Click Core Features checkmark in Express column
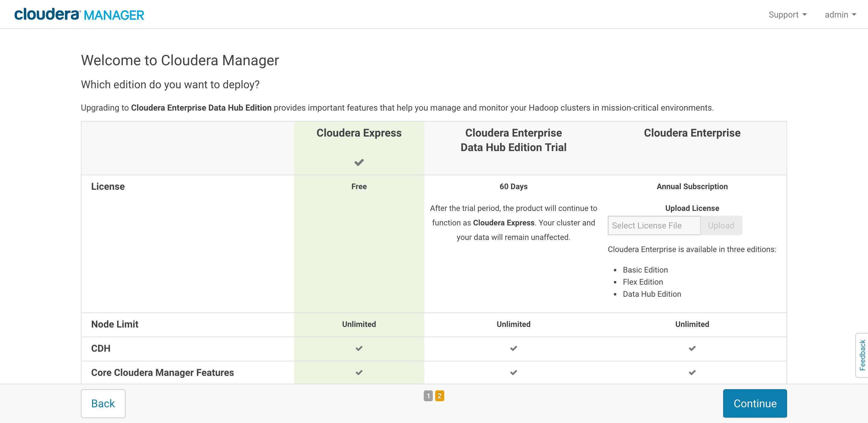868x423 pixels. 359,373
